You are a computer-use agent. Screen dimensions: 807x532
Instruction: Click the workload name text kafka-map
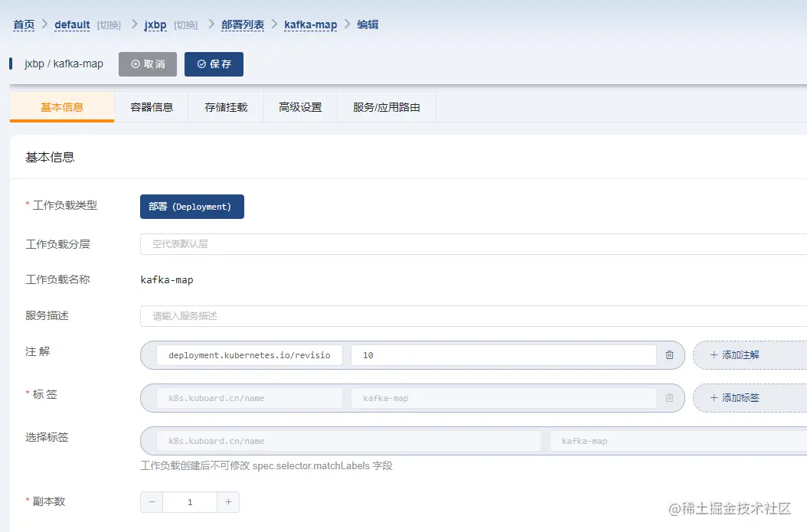[167, 280]
